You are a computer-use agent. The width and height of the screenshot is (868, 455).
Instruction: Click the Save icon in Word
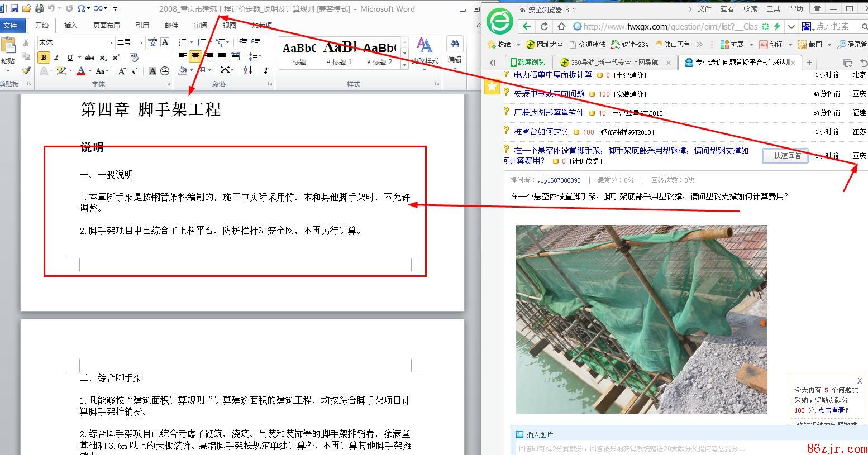coord(15,8)
